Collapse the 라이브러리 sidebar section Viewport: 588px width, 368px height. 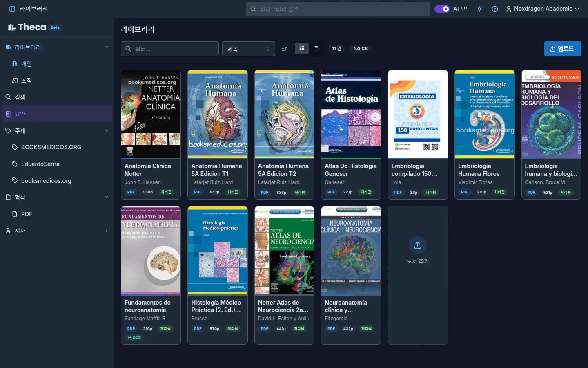click(107, 47)
